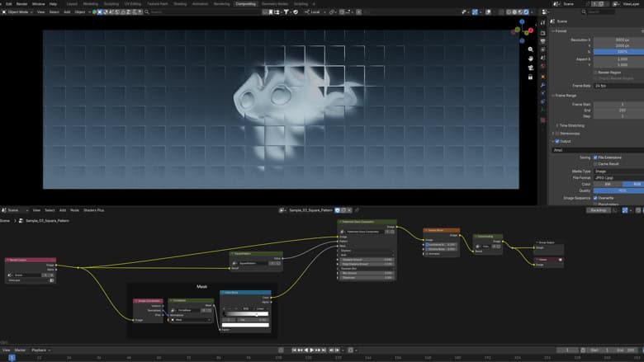Collapse the Frame Range panel
644x362 pixels.
tap(565, 96)
